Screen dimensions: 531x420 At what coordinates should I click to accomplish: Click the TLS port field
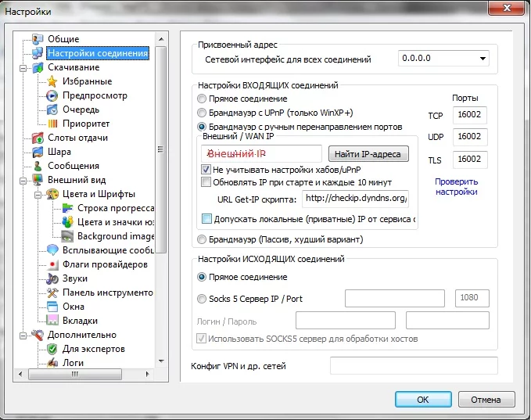point(470,160)
